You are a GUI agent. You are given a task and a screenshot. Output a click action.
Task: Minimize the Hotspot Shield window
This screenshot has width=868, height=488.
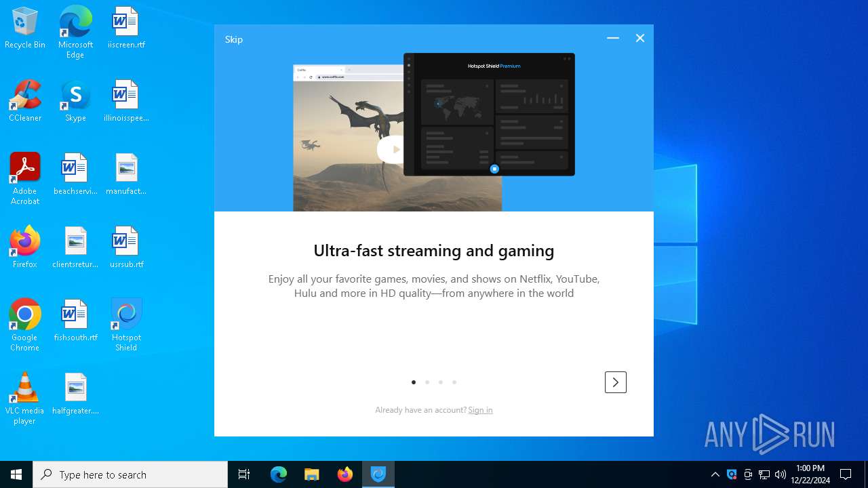(x=613, y=39)
